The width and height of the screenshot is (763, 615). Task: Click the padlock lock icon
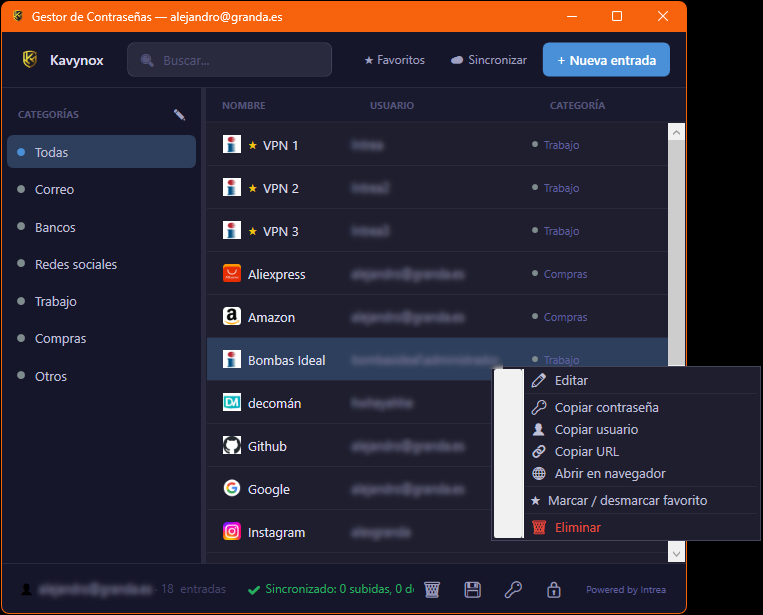pos(554,589)
